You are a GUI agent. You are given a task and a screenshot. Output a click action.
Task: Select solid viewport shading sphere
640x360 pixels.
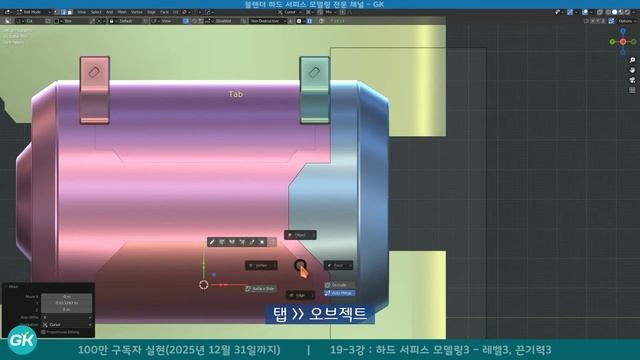[614, 12]
